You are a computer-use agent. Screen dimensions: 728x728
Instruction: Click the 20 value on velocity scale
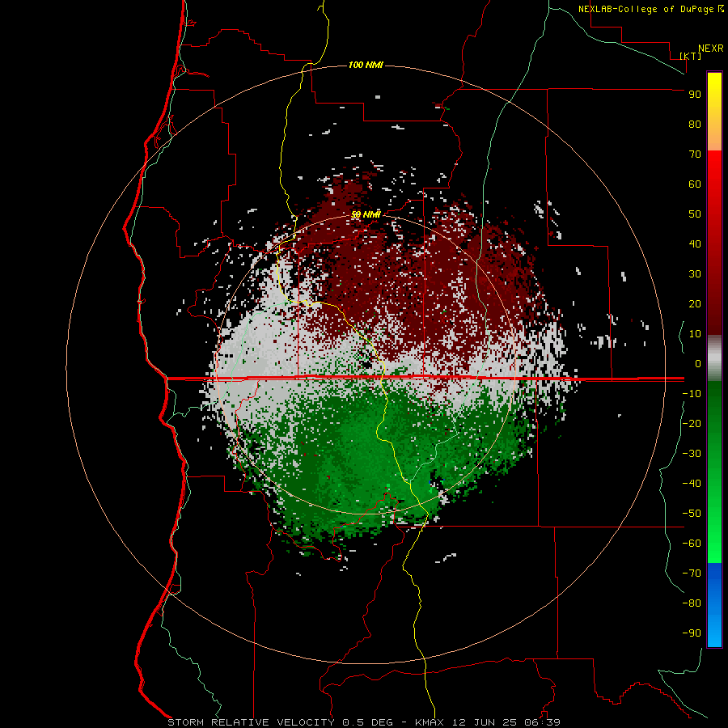(x=695, y=303)
